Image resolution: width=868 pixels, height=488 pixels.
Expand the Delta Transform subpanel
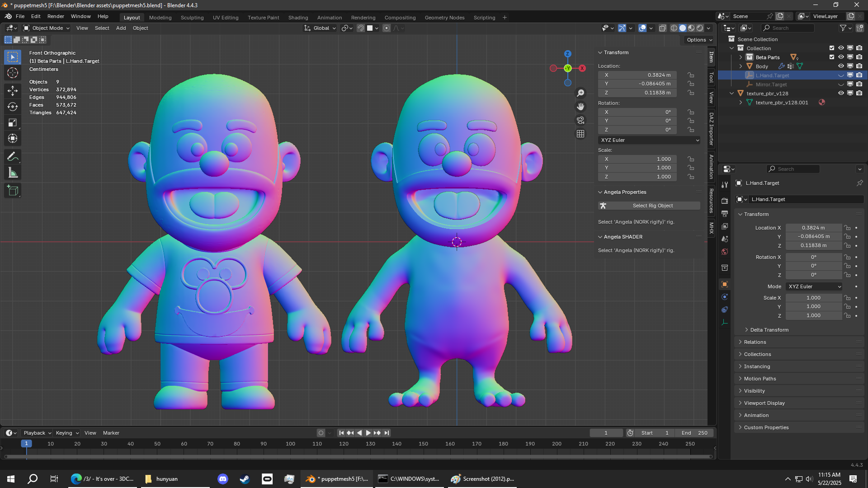769,330
